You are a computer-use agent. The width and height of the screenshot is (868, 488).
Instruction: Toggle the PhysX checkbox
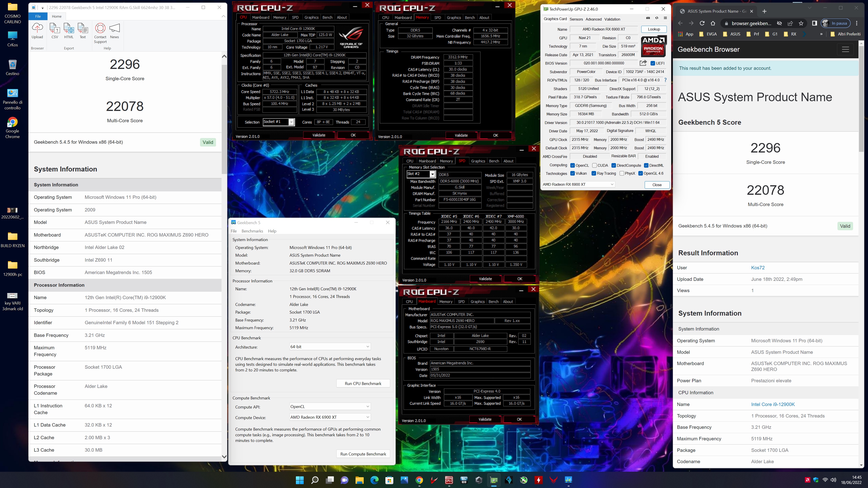[x=622, y=174]
